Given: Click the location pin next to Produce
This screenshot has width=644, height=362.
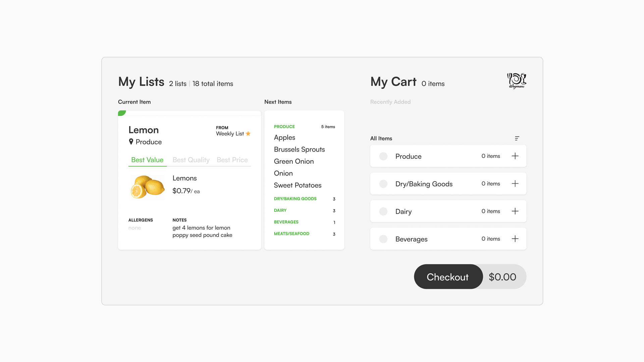Looking at the screenshot, I should pyautogui.click(x=131, y=141).
